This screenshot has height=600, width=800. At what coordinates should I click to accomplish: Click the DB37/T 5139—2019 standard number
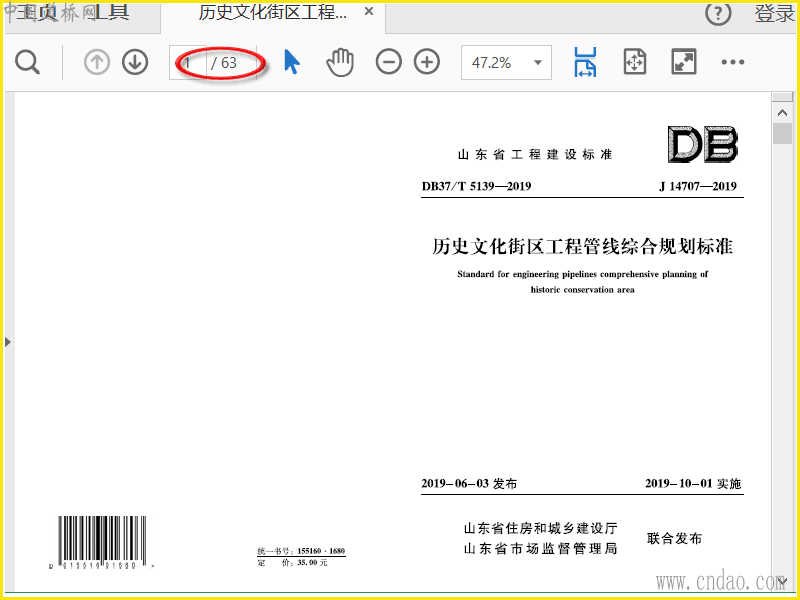click(x=477, y=186)
